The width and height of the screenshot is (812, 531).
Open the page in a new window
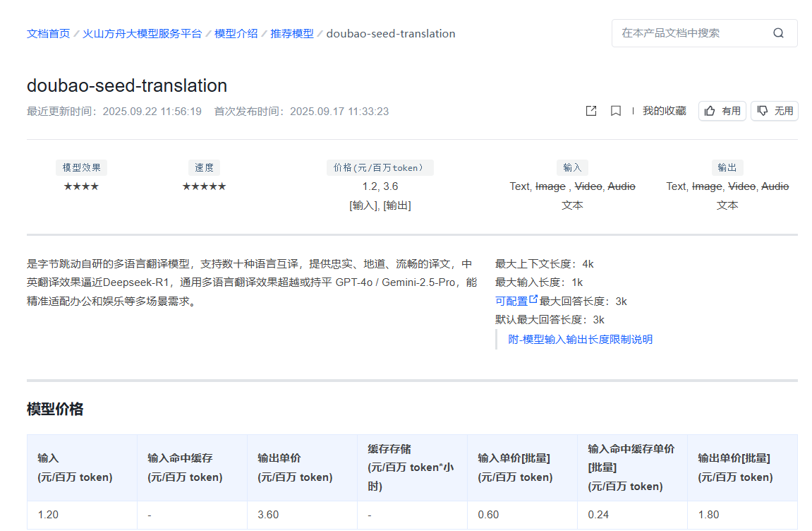[x=590, y=111]
